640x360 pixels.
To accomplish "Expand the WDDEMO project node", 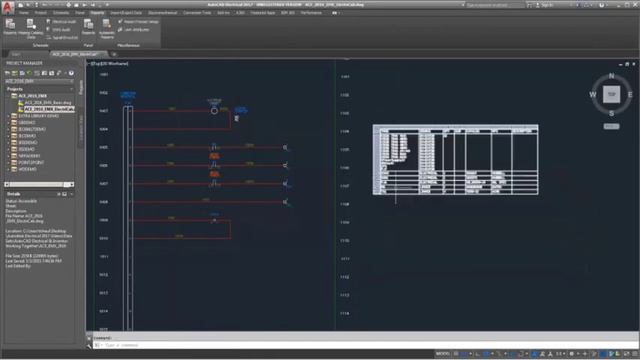I will (x=8, y=169).
